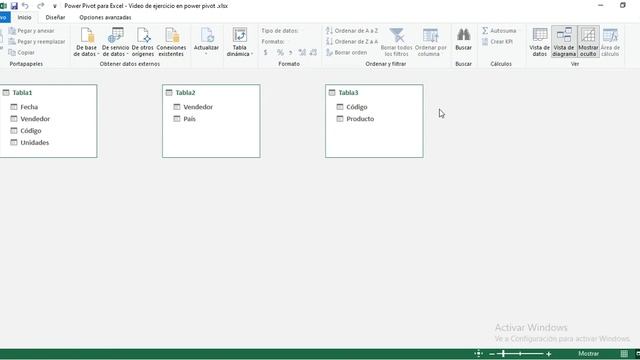Click Crear KPI
640x360 pixels.
pos(497,42)
